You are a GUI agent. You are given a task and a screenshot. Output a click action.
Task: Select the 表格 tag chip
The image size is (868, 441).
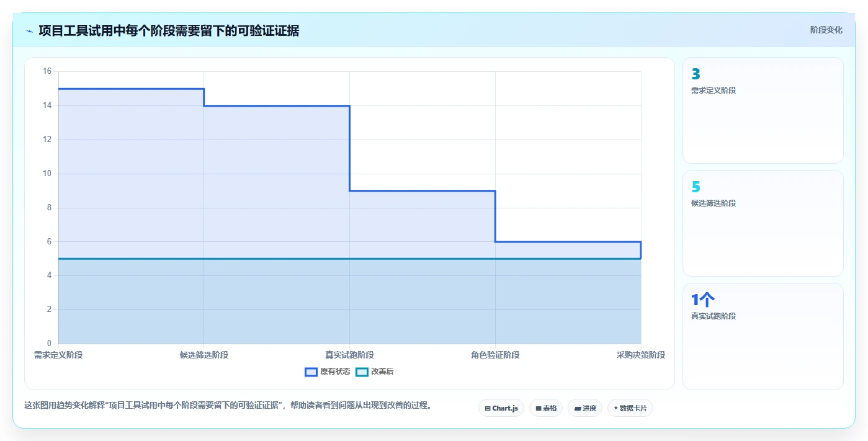pyautogui.click(x=546, y=408)
